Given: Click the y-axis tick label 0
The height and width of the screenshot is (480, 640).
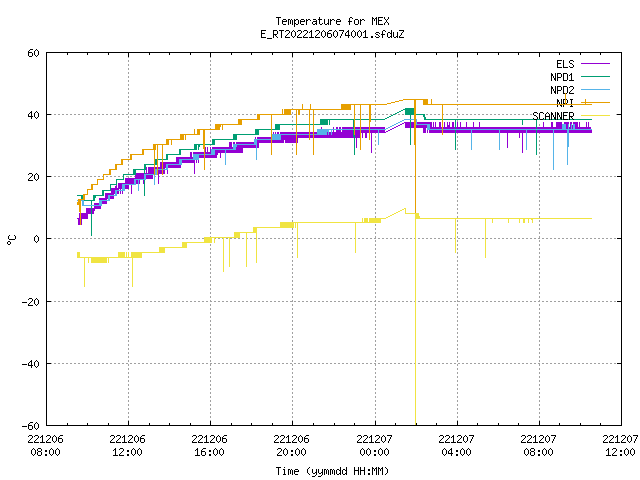Looking at the screenshot, I should (36, 239).
